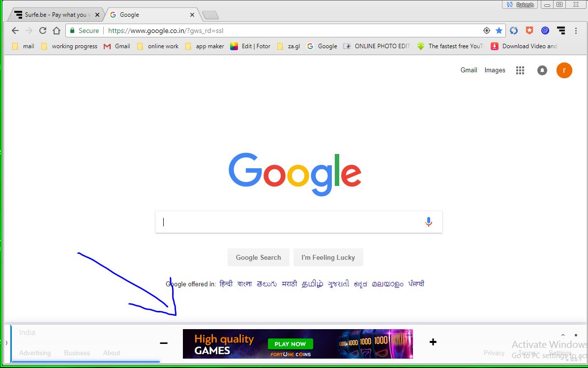Switch Google to Gujarati language

(339, 284)
